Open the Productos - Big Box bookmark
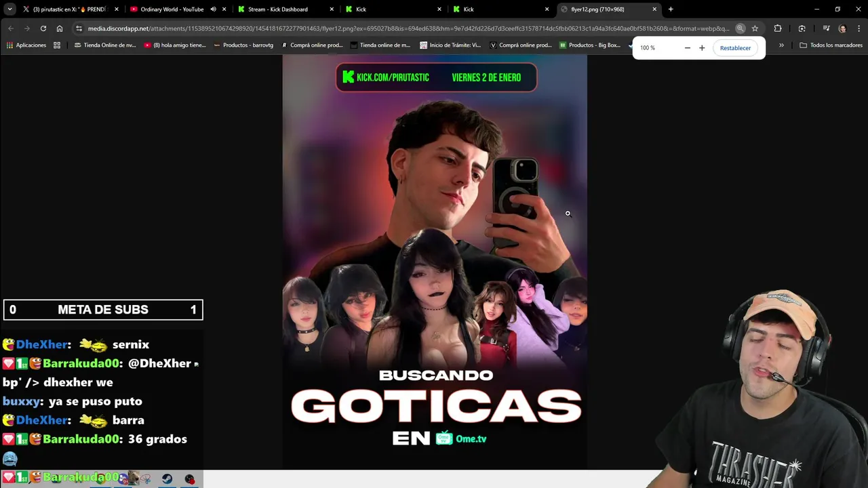Image resolution: width=868 pixels, height=488 pixels. click(x=590, y=45)
